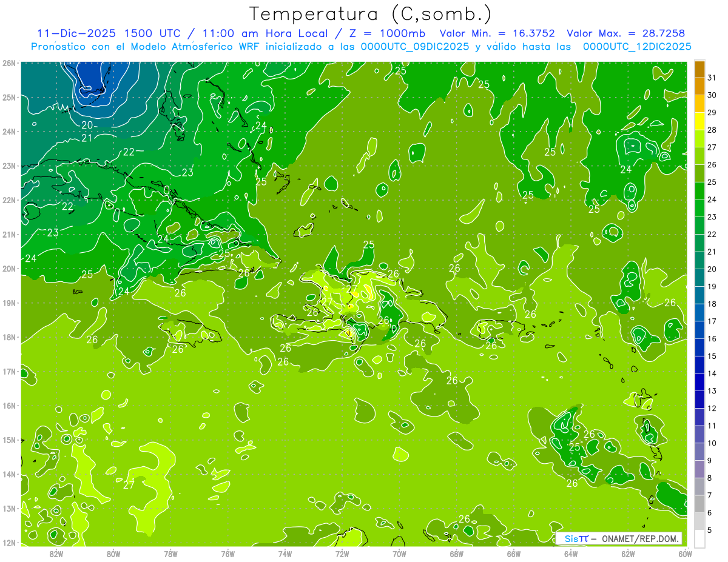The image size is (728, 562).
Task: Click the '31' label on the color legend
Action: tap(712, 78)
